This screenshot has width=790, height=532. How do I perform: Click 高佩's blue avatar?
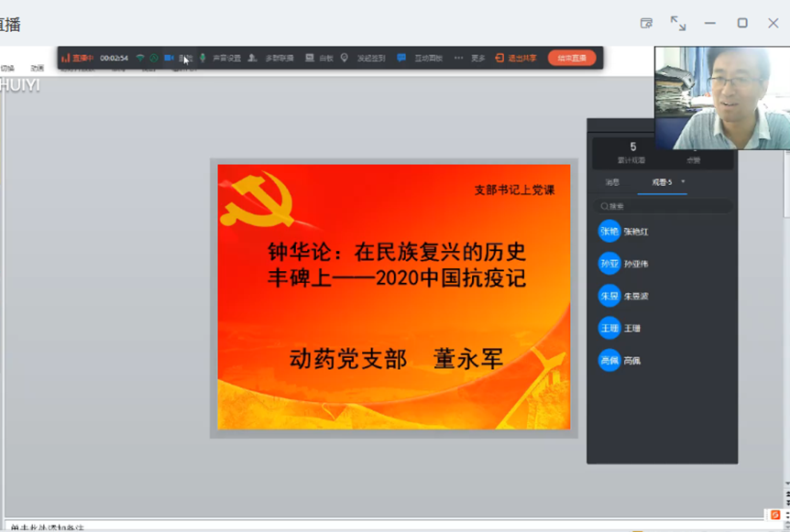click(x=609, y=360)
